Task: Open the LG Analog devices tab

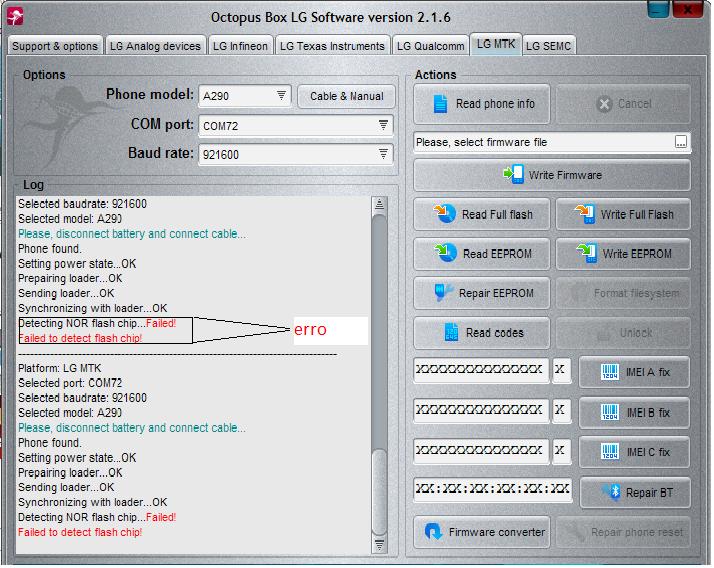Action: pyautogui.click(x=155, y=46)
